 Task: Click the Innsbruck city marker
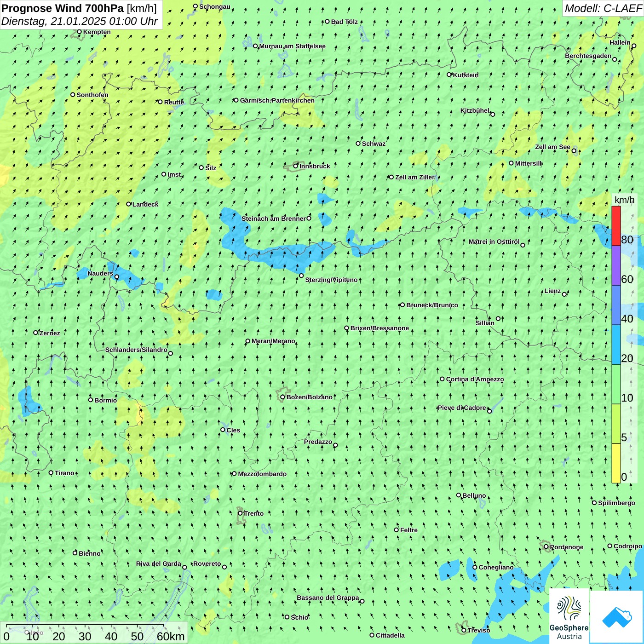[296, 166]
